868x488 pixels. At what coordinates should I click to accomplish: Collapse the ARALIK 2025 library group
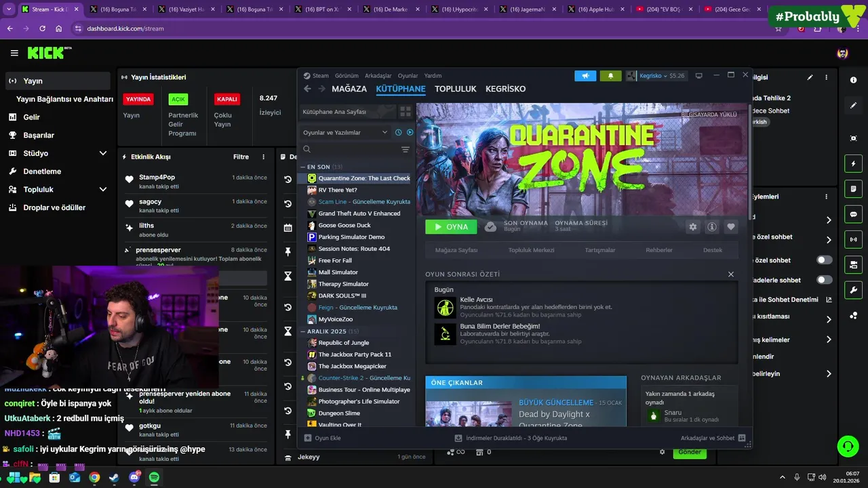pyautogui.click(x=303, y=331)
